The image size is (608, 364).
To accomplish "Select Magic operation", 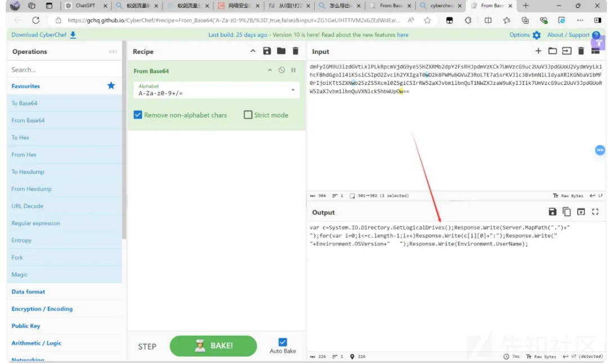I will click(x=64, y=274).
